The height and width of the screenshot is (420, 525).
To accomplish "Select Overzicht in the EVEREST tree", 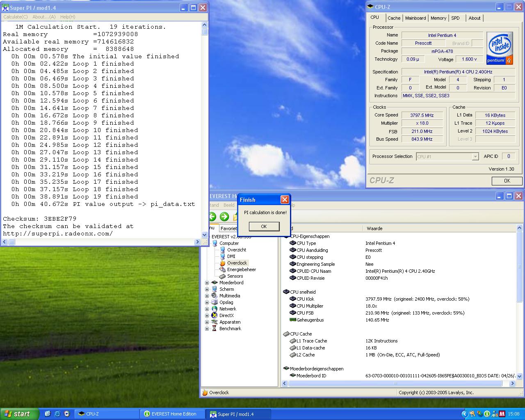I will point(237,250).
